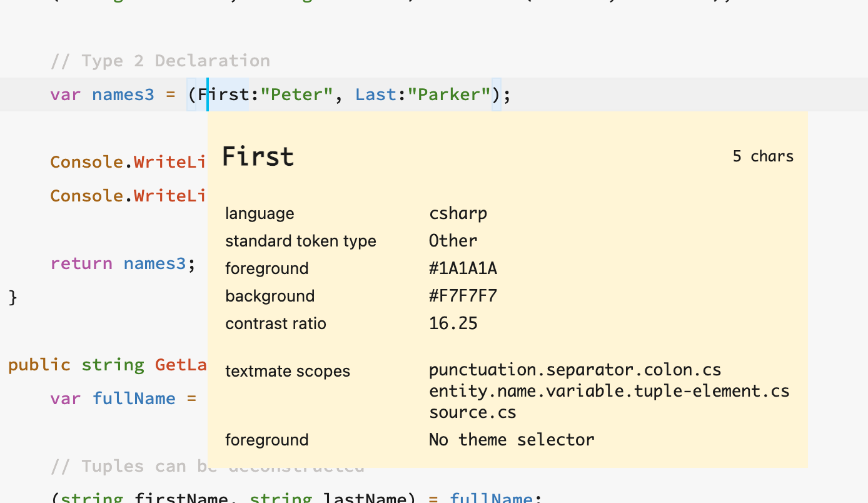This screenshot has width=868, height=503.
Task: Click the source.cs textmate scope
Action: tap(472, 412)
